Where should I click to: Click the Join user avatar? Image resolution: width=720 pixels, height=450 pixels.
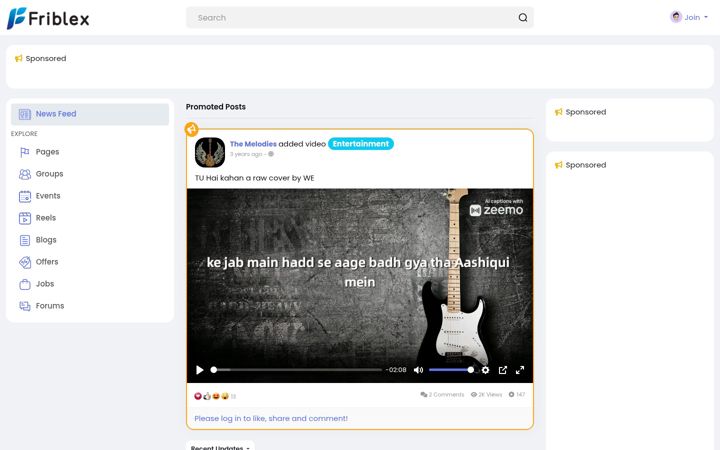[x=675, y=17]
